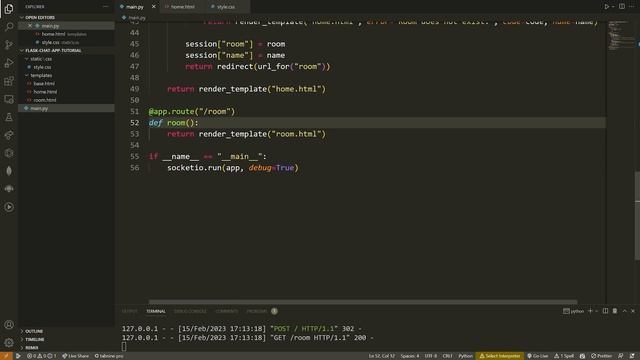This screenshot has height=360, width=640.
Task: Open the Source Control view
Action: point(9,45)
